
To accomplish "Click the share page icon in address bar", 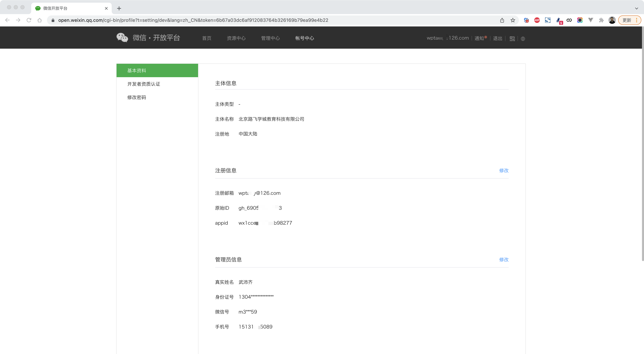I will (502, 20).
